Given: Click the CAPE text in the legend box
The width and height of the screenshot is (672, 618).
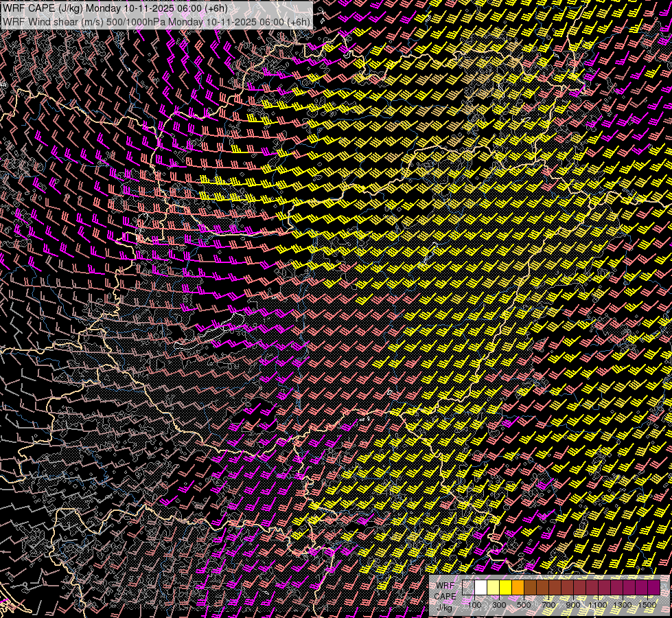Looking at the screenshot, I should pyautogui.click(x=445, y=596).
